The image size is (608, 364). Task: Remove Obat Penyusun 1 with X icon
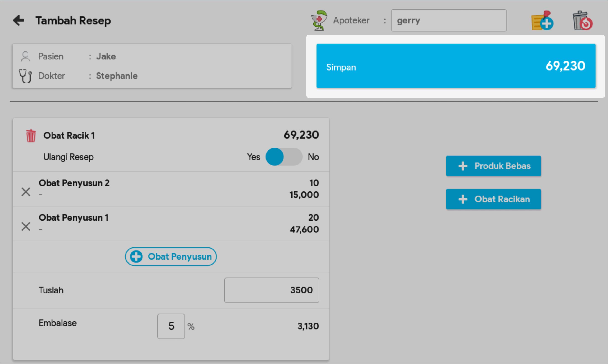(26, 227)
